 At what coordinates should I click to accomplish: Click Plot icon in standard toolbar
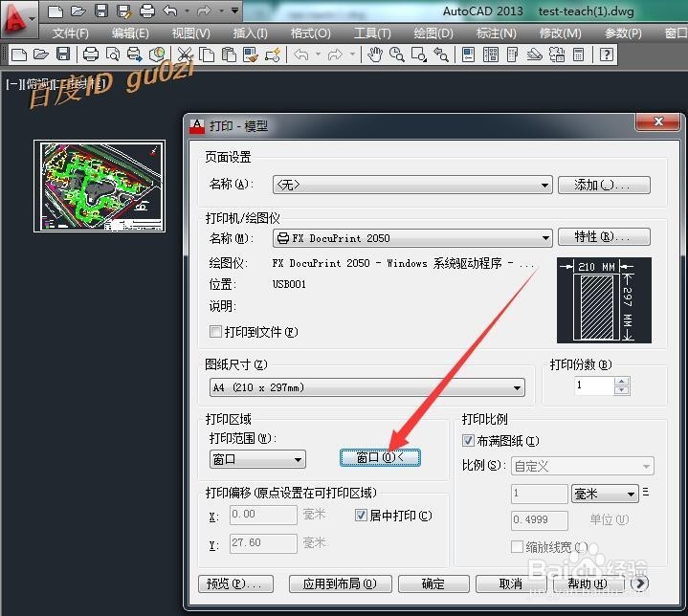pyautogui.click(x=91, y=55)
